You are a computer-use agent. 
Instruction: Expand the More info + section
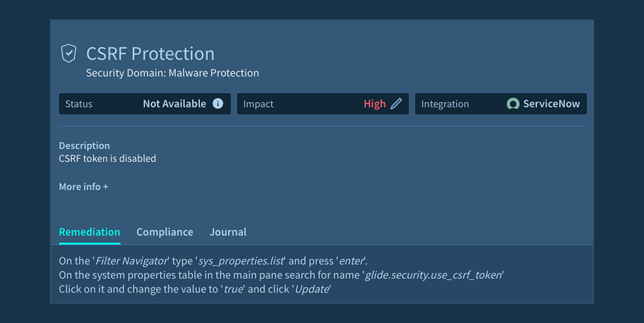click(x=84, y=187)
